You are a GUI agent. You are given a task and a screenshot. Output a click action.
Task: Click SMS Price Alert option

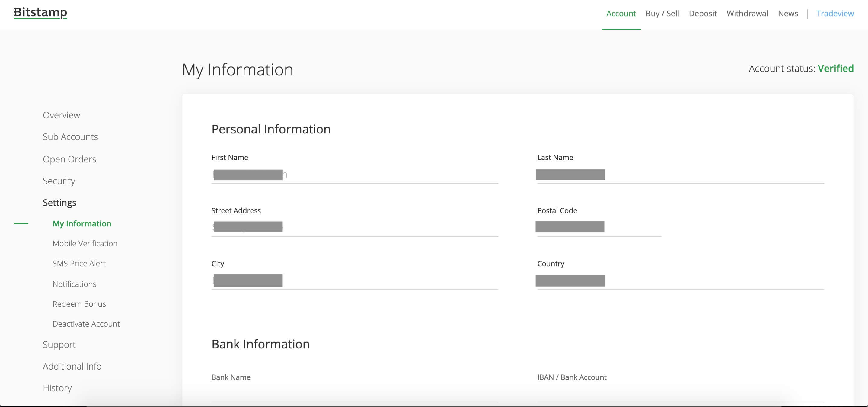tap(79, 264)
